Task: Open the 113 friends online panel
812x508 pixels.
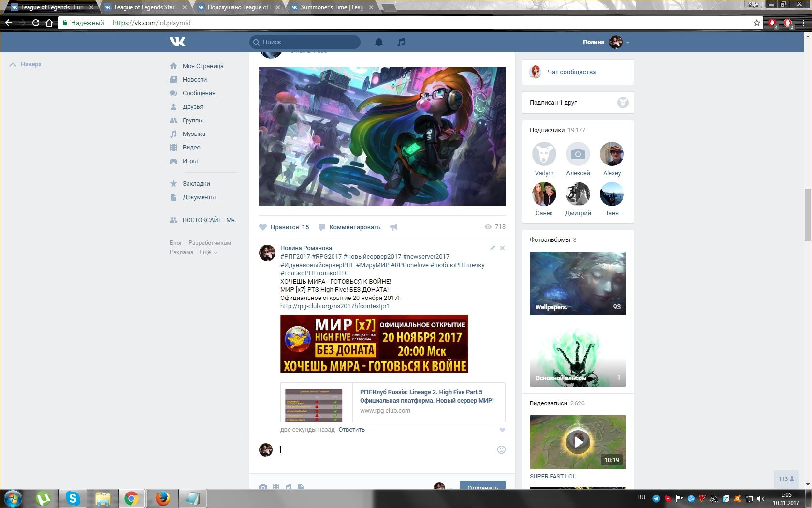Action: point(786,479)
